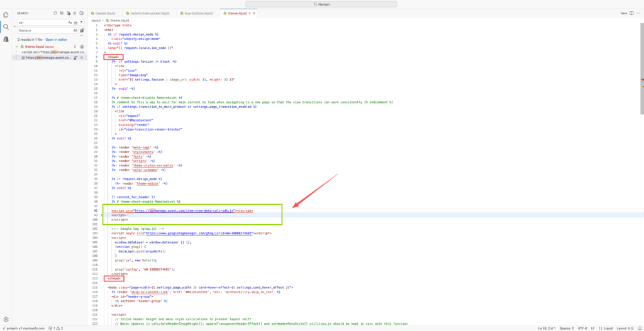Open a new search editor
The image size is (644, 331).
(x=68, y=13)
